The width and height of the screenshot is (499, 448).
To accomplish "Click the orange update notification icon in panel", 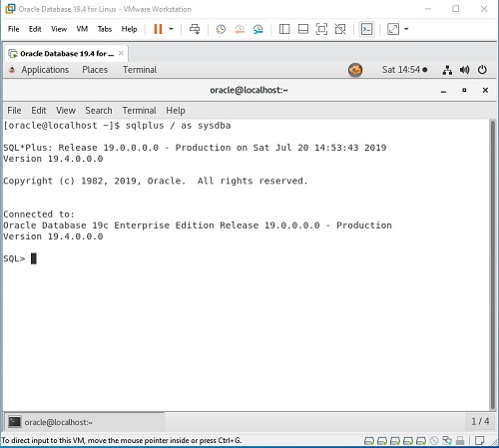I will [355, 70].
